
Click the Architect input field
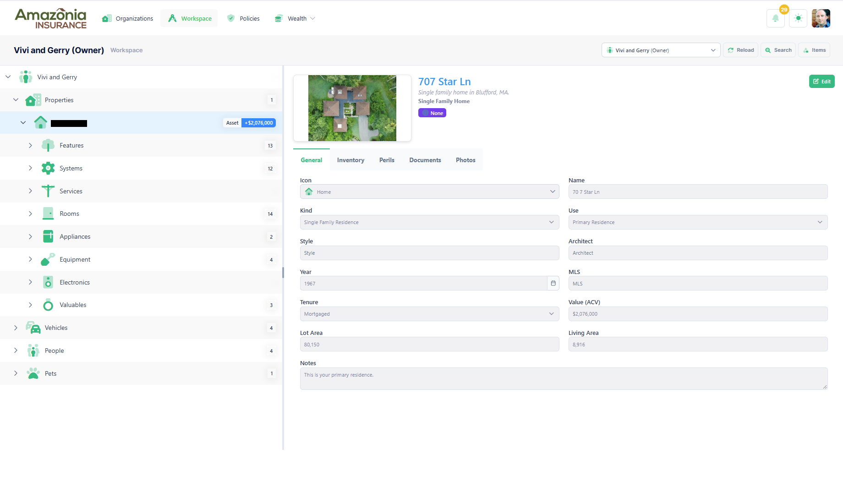point(698,253)
